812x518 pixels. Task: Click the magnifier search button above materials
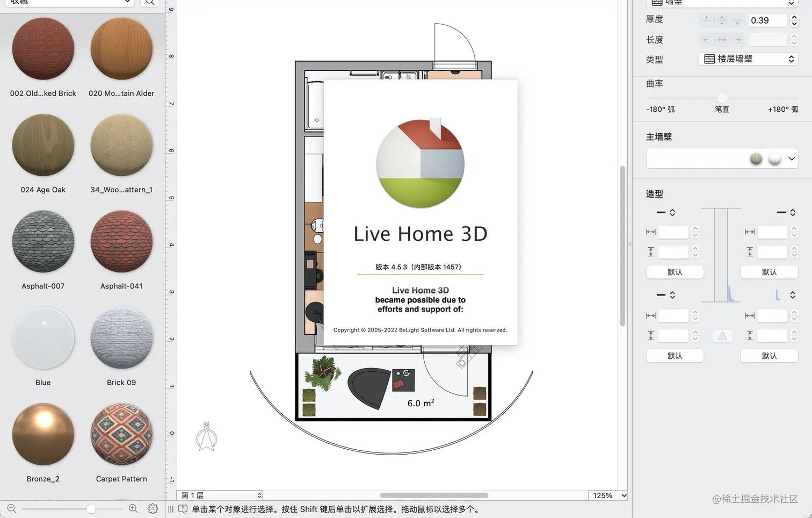click(x=150, y=2)
